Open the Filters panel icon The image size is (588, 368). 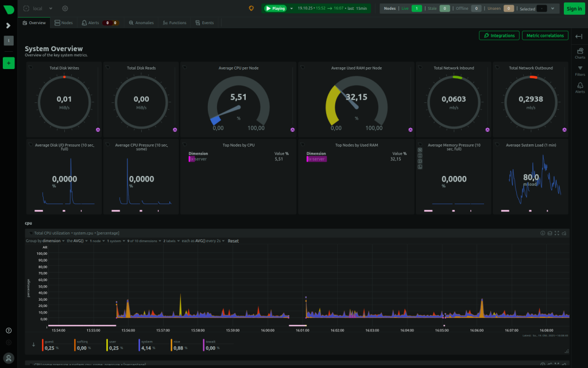pos(579,70)
